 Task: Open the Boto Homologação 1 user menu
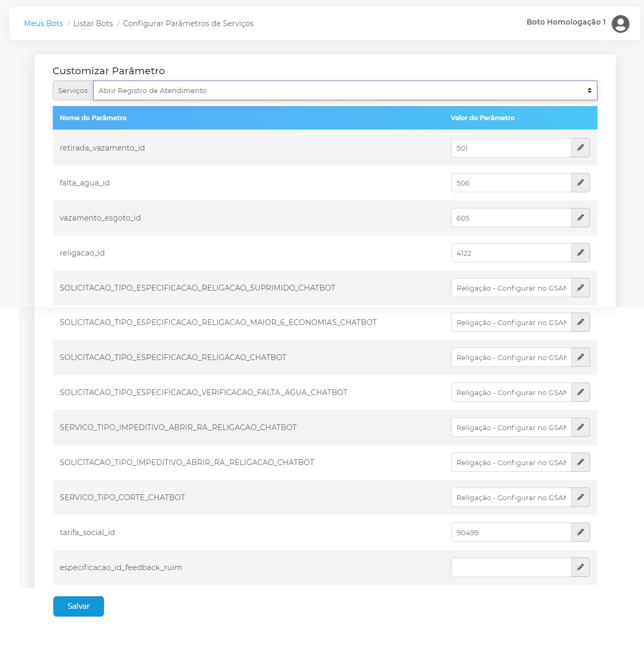566,22
